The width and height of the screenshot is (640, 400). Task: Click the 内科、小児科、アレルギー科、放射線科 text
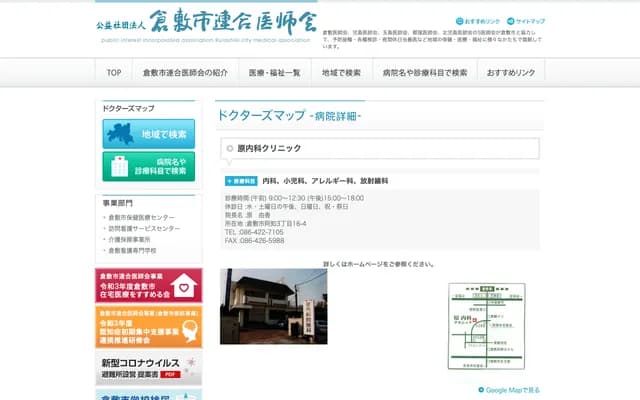pos(325,181)
